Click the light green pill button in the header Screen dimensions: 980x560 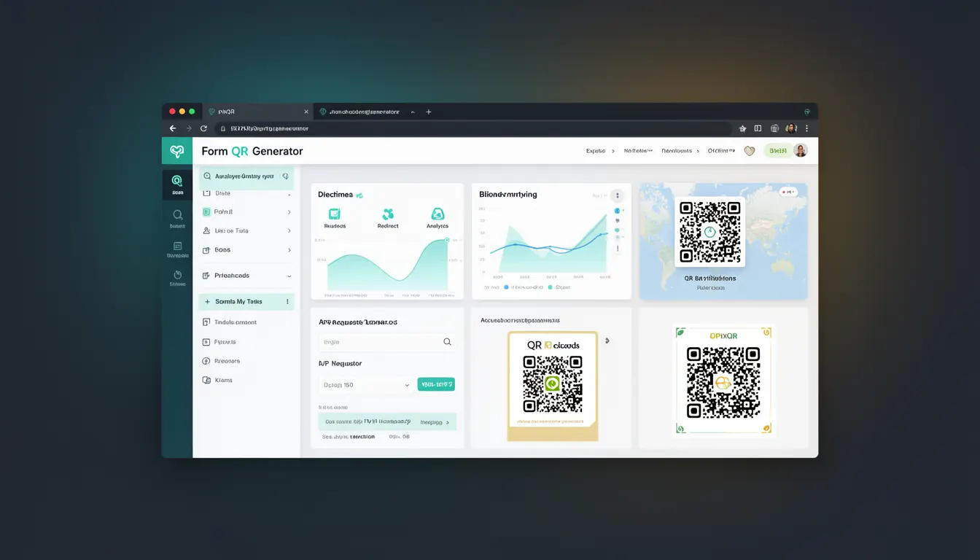[x=777, y=151]
